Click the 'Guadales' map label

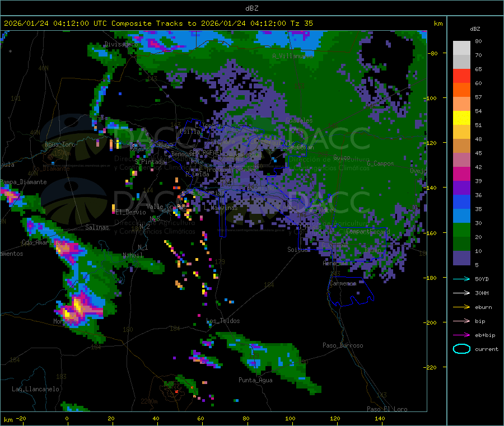299,120
